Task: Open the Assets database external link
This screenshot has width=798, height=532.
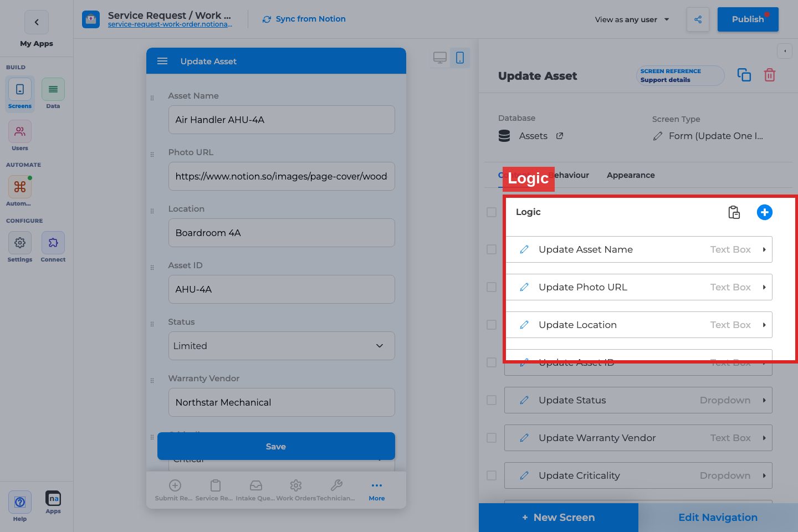Action: pos(560,136)
